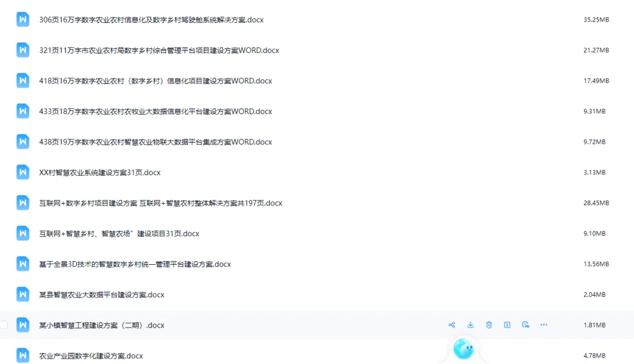Open 基于全景3D技术的智慧数字乡村 document
Image resolution: width=634 pixels, height=364 pixels.
[134, 264]
